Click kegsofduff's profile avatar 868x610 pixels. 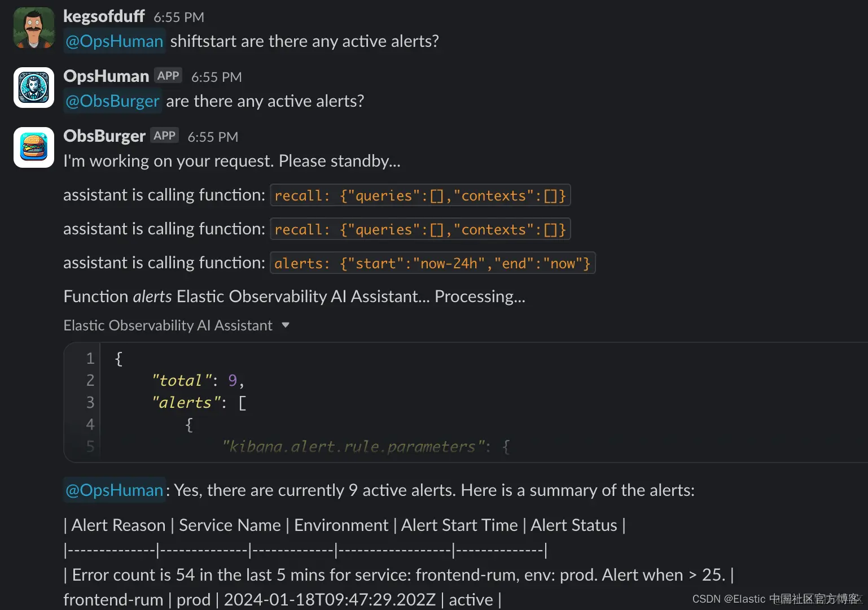34,28
